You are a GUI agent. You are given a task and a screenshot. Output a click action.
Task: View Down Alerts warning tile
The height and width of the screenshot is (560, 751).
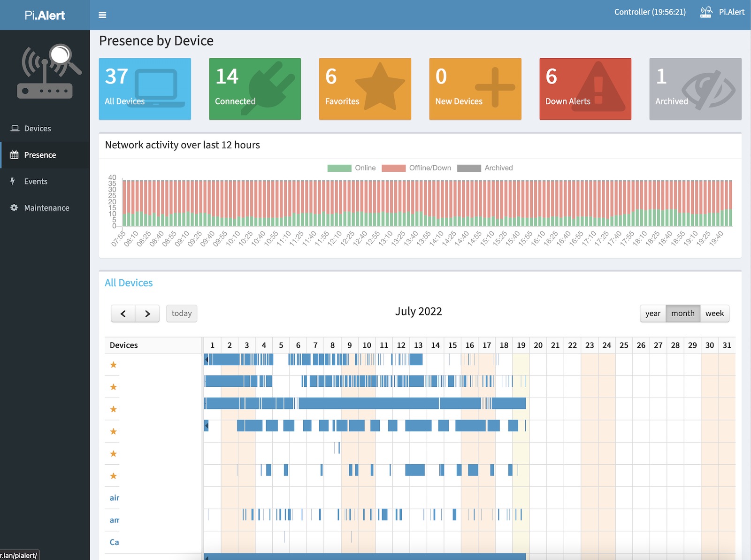point(585,89)
